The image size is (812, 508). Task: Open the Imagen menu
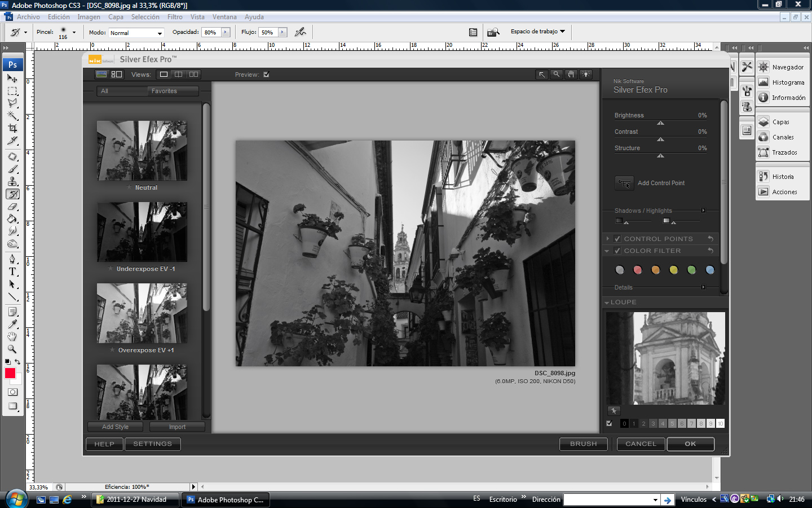click(x=89, y=17)
